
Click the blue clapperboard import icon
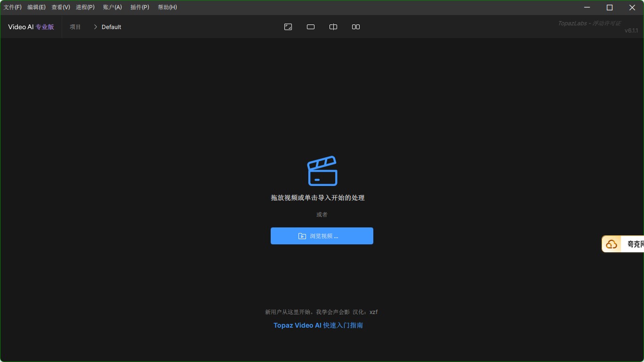(322, 171)
